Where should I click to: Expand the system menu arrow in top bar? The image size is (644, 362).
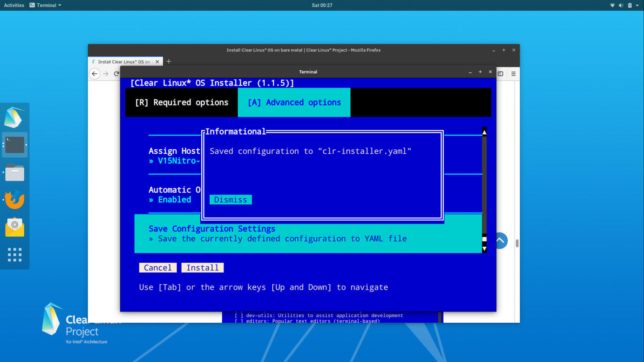pos(637,5)
